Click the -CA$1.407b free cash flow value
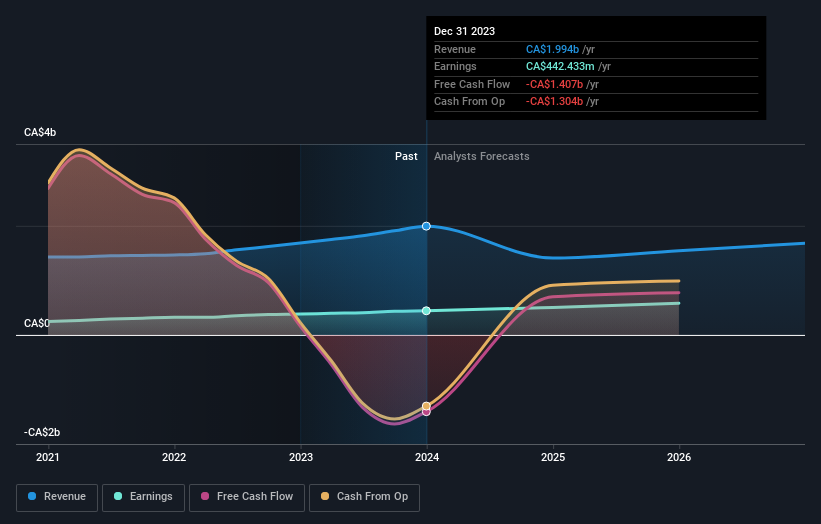Viewport: 821px width, 524px height. [554, 84]
